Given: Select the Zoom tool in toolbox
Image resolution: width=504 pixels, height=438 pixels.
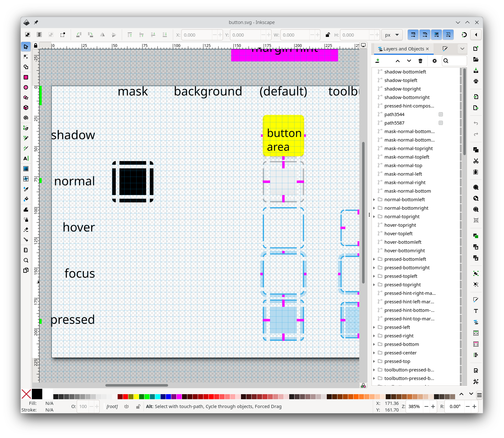Looking at the screenshot, I should (26, 260).
